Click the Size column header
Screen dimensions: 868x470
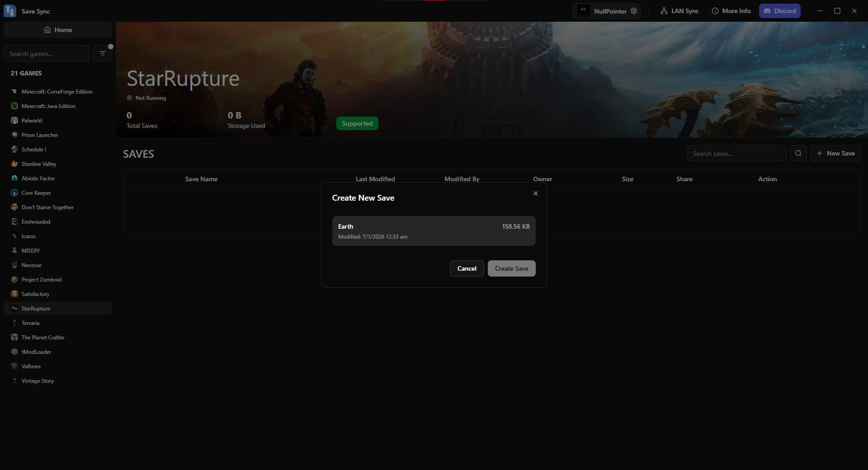(627, 179)
